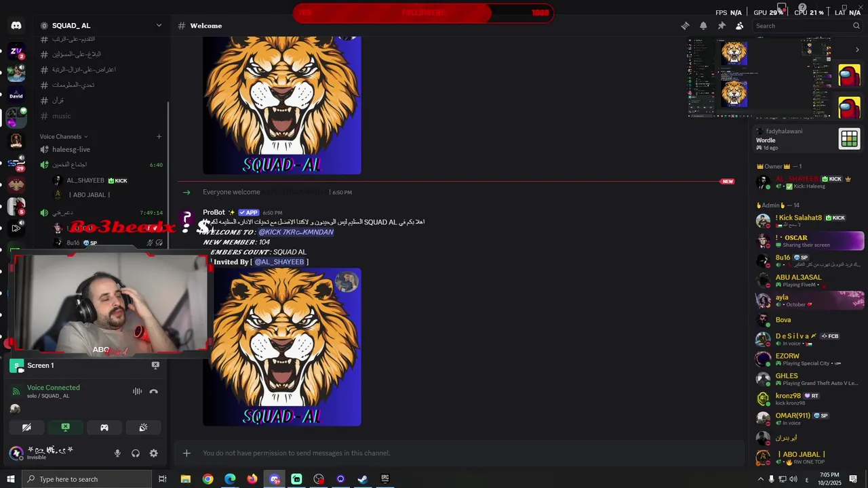Open ProBot username profile
Viewport: 868px width, 488px height.
coord(214,212)
